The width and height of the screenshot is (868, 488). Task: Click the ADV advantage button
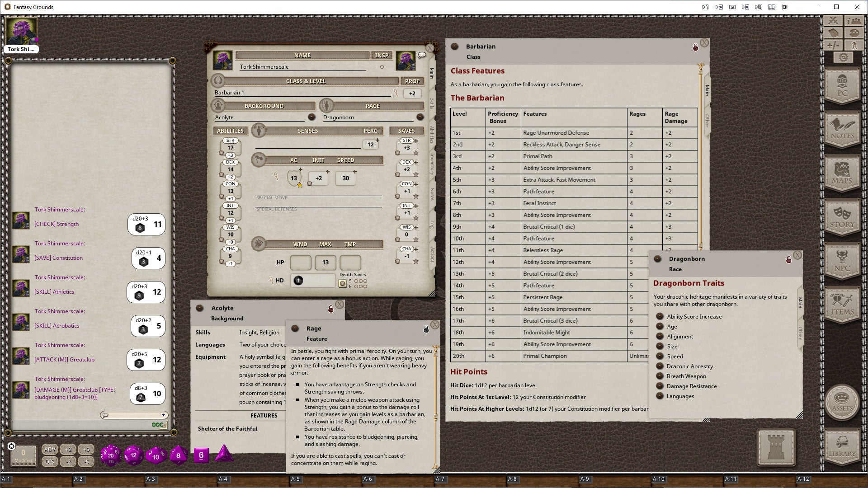tap(50, 449)
